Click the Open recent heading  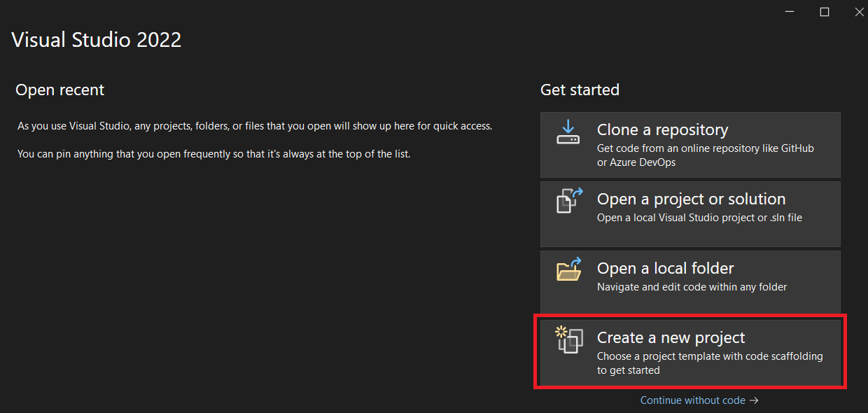click(x=60, y=90)
